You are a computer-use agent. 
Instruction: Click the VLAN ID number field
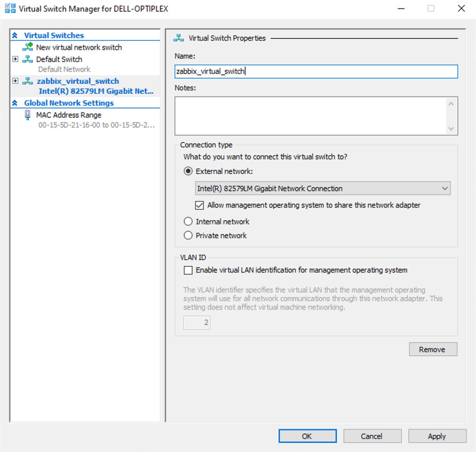197,323
